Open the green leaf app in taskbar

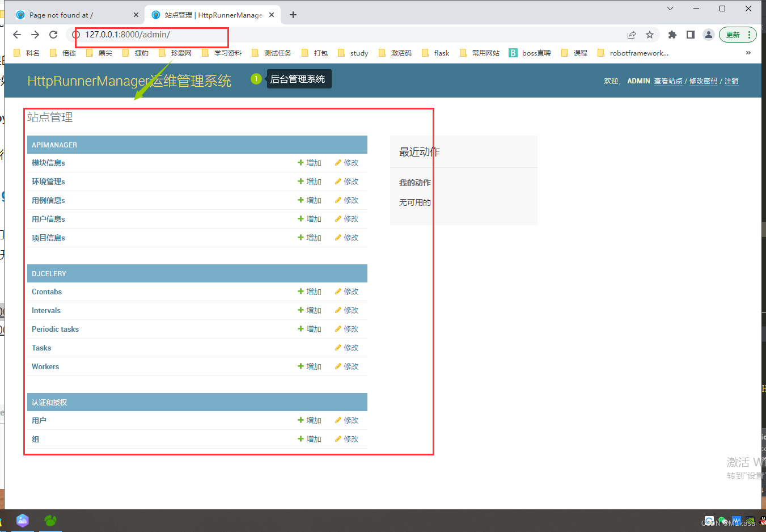[x=50, y=520]
